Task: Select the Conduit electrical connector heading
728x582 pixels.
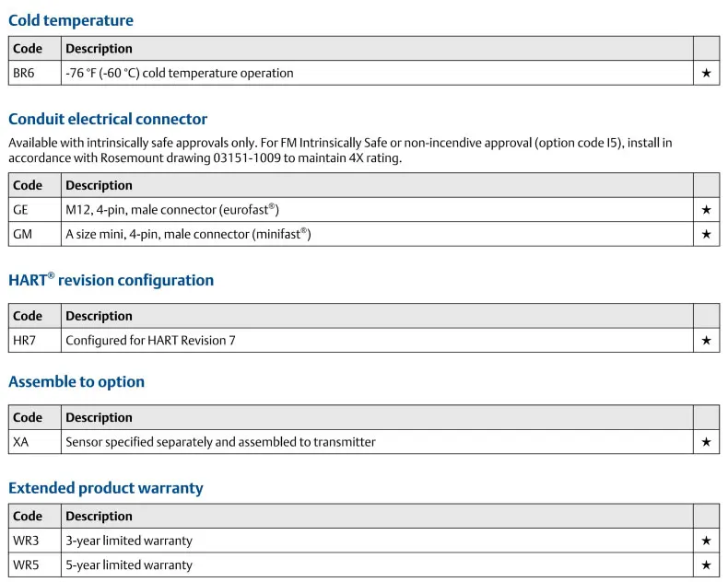Action: click(x=108, y=119)
